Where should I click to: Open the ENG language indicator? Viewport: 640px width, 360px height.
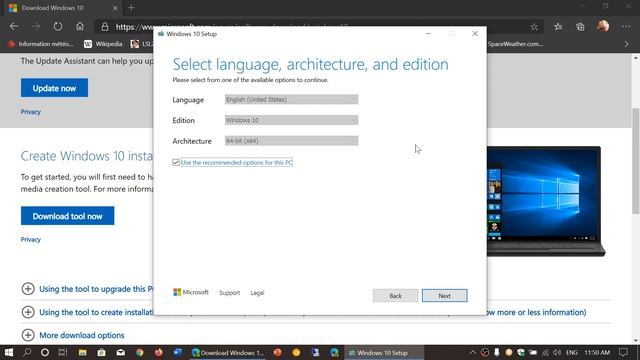(x=572, y=353)
